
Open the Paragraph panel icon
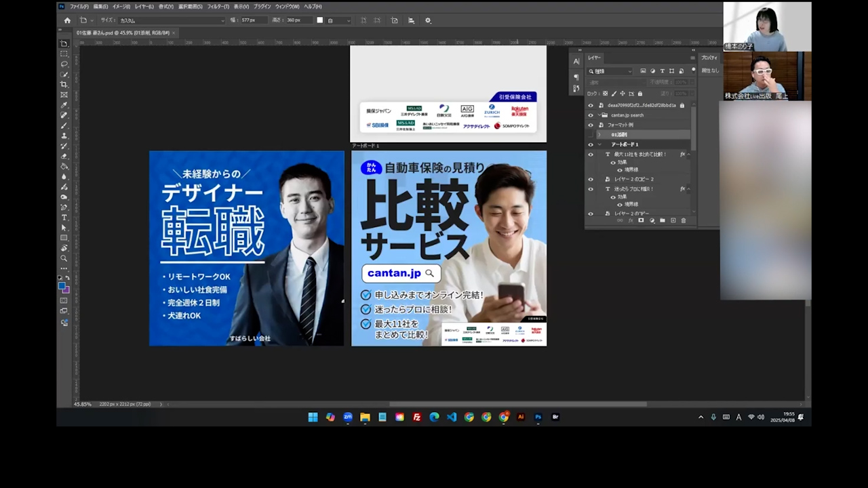point(576,77)
